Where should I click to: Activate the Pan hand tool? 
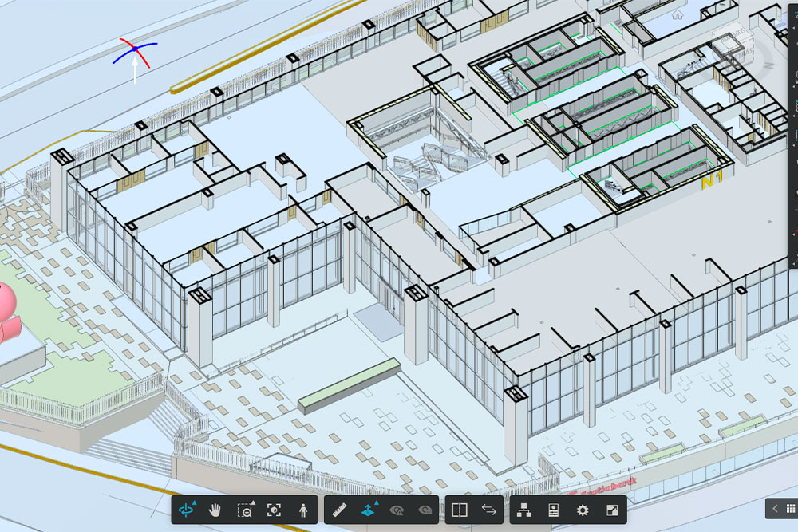pyautogui.click(x=215, y=510)
